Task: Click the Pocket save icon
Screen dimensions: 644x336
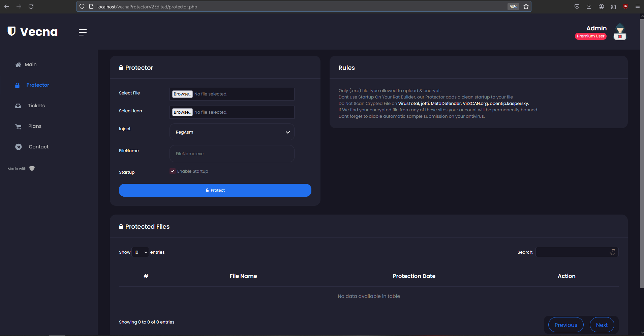Action: 577,6
